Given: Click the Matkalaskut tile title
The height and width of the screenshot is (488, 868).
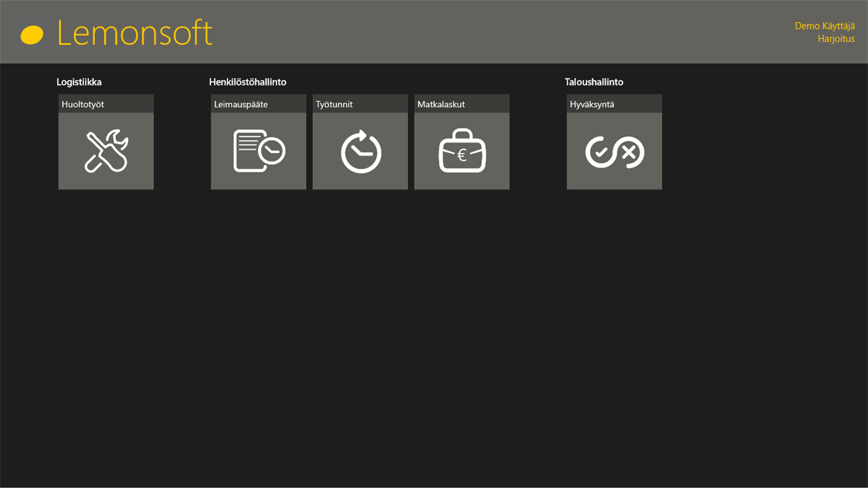Looking at the screenshot, I should point(441,104).
